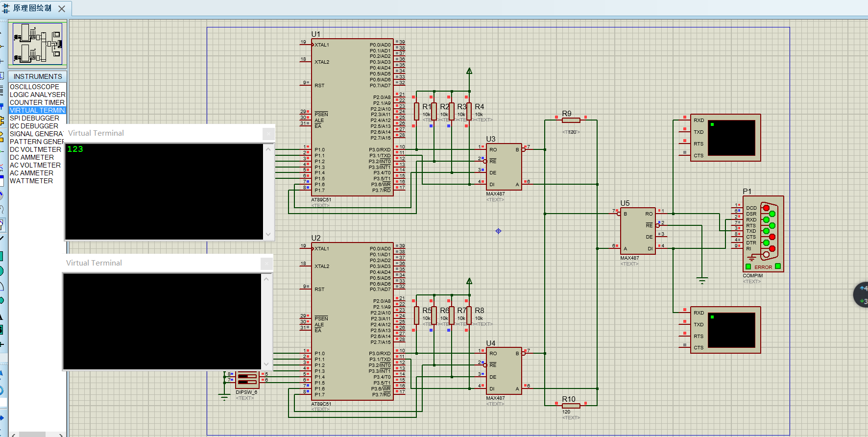Select the 2D graphics arc tool
868x437 pixels.
coord(1,286)
